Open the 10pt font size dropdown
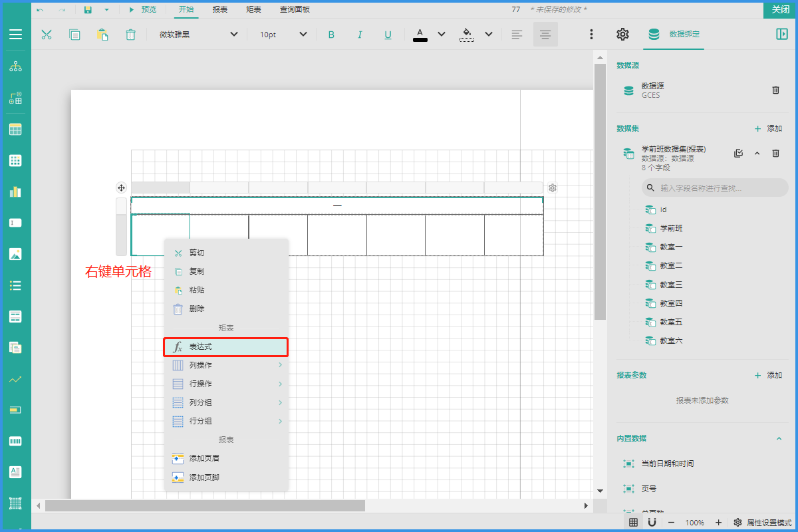The image size is (798, 532). tap(283, 35)
